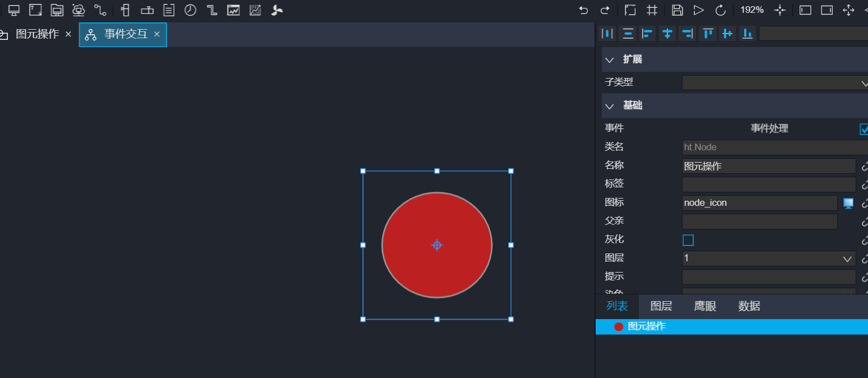Click the image picker button beside node_icon

click(x=848, y=203)
